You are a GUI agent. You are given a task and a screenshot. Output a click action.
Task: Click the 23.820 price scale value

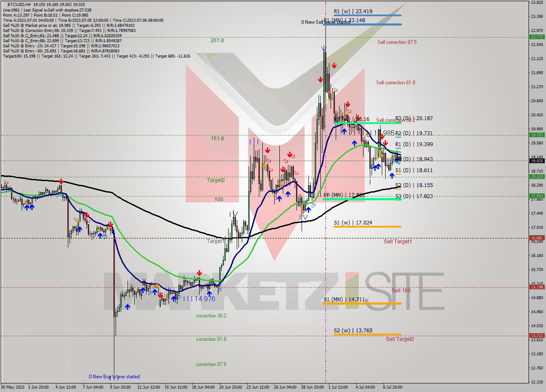537,3
